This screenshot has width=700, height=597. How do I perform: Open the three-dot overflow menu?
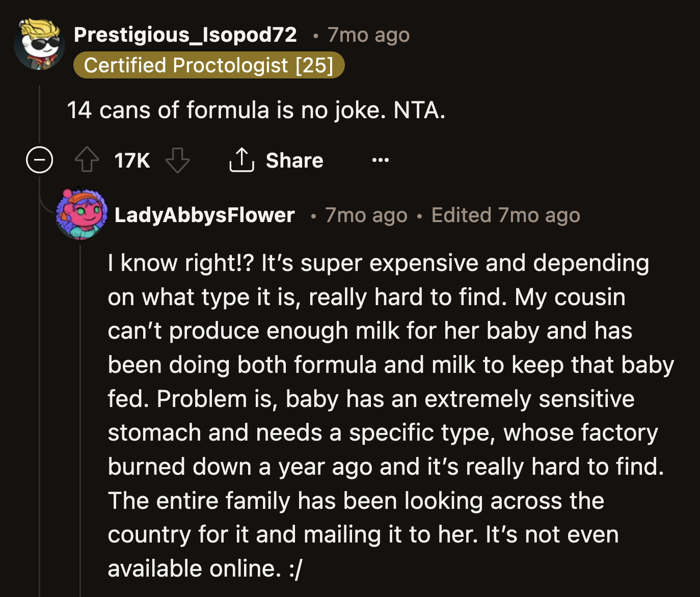(380, 160)
